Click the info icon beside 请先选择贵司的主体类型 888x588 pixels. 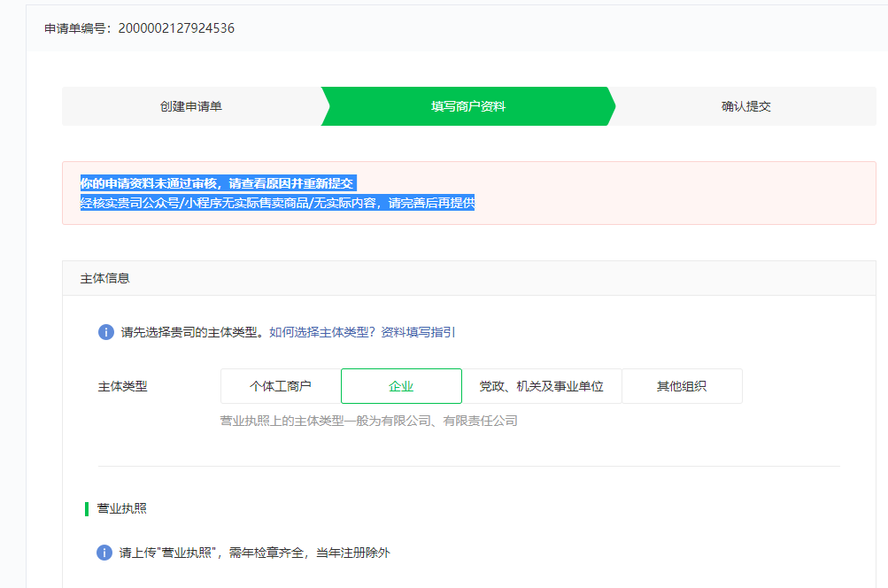pos(105,332)
